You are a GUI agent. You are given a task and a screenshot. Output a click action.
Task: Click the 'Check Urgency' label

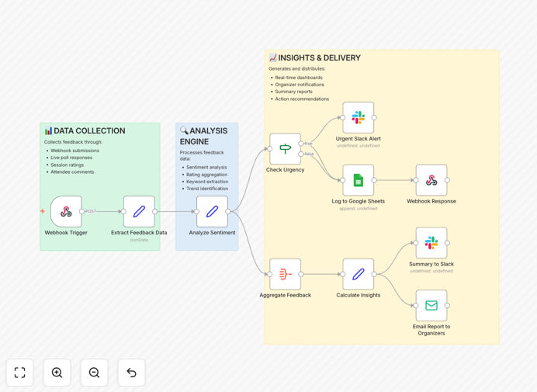pos(286,170)
